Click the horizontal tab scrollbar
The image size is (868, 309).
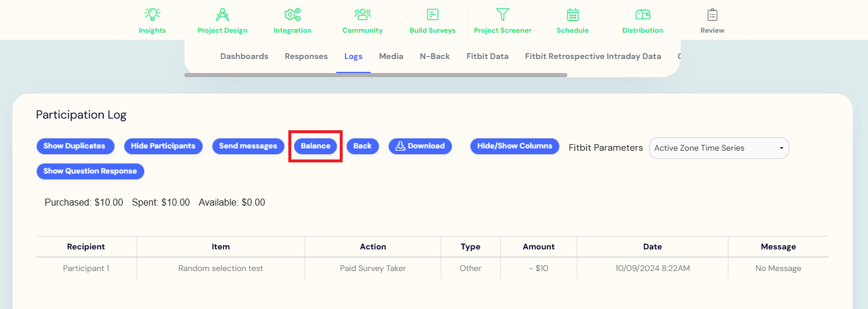tap(375, 75)
